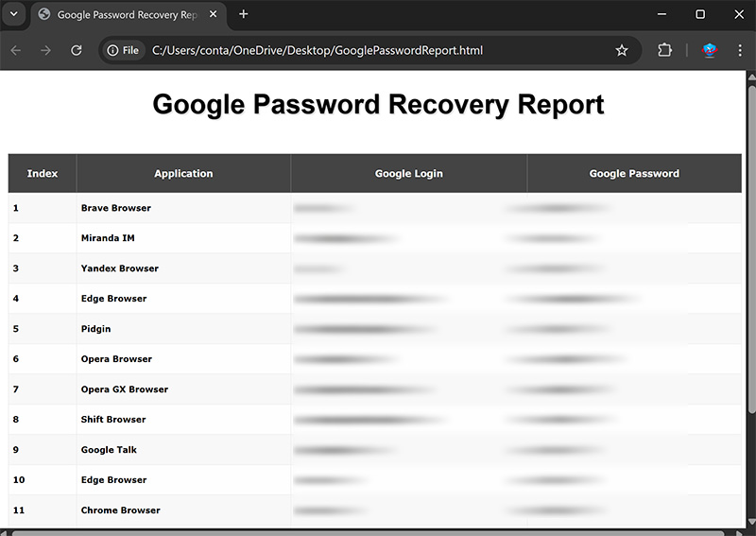Click the horizontal scrollbar at the bottom
756x536 pixels.
click(x=368, y=533)
